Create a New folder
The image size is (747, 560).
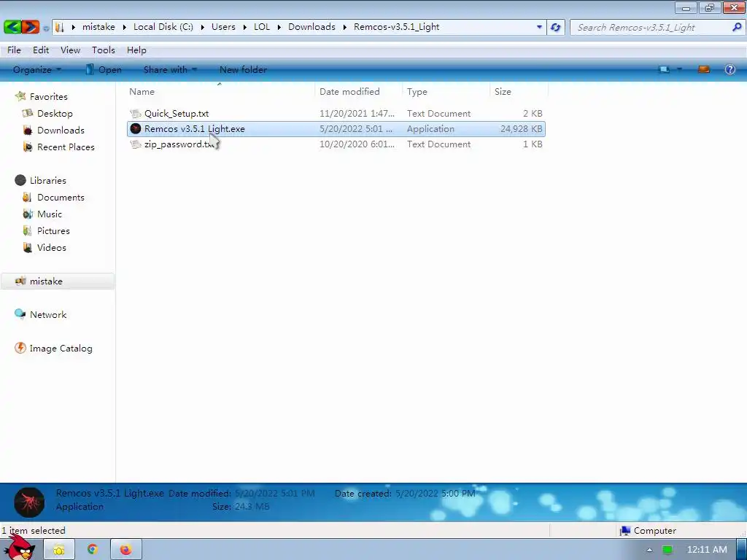(243, 69)
